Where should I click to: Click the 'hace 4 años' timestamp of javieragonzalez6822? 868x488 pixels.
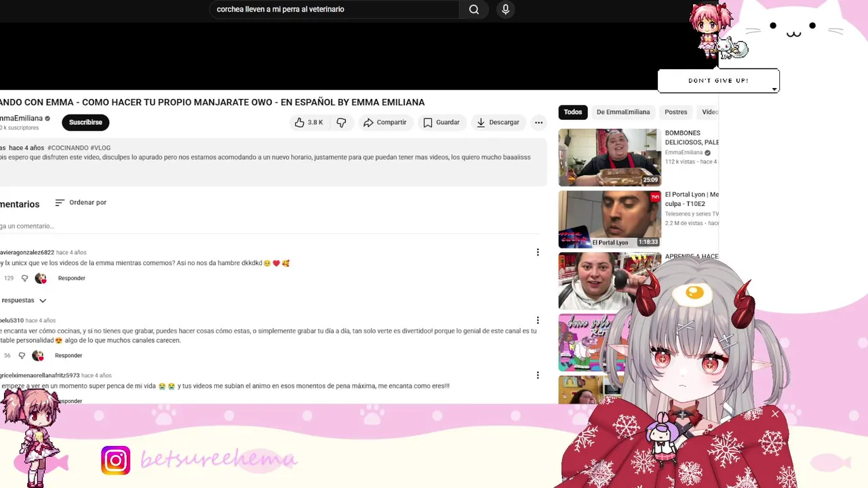[71, 253]
